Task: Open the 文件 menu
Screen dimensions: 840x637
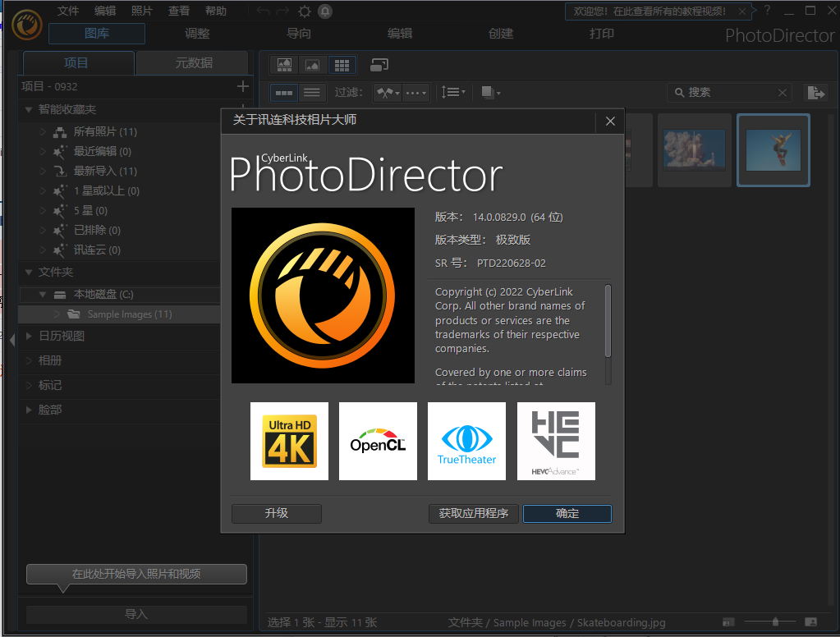Action: point(68,11)
